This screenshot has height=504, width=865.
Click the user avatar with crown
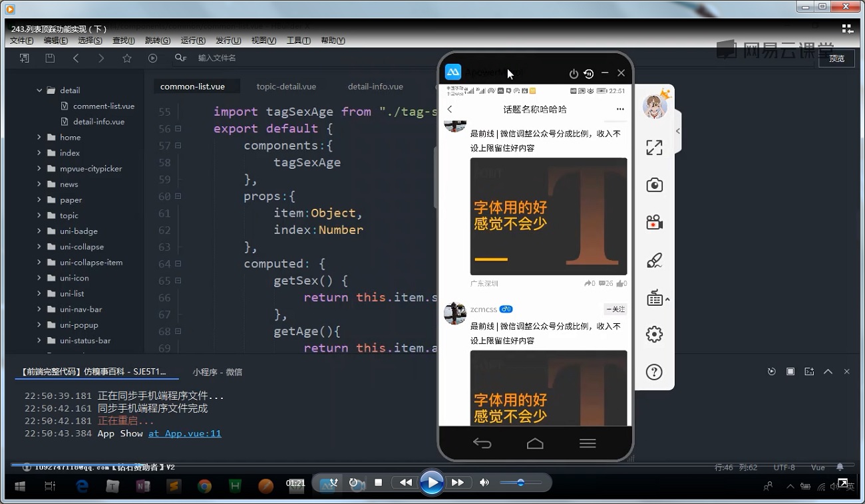click(x=656, y=105)
